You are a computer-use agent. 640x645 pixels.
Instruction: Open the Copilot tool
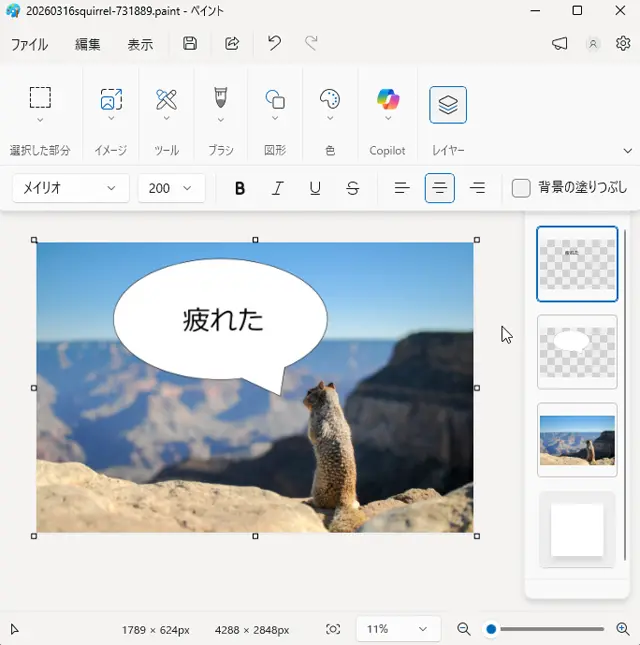(388, 100)
